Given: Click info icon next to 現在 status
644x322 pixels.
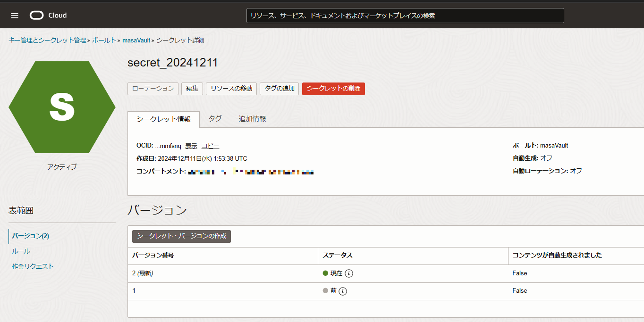Looking at the screenshot, I should point(349,273).
